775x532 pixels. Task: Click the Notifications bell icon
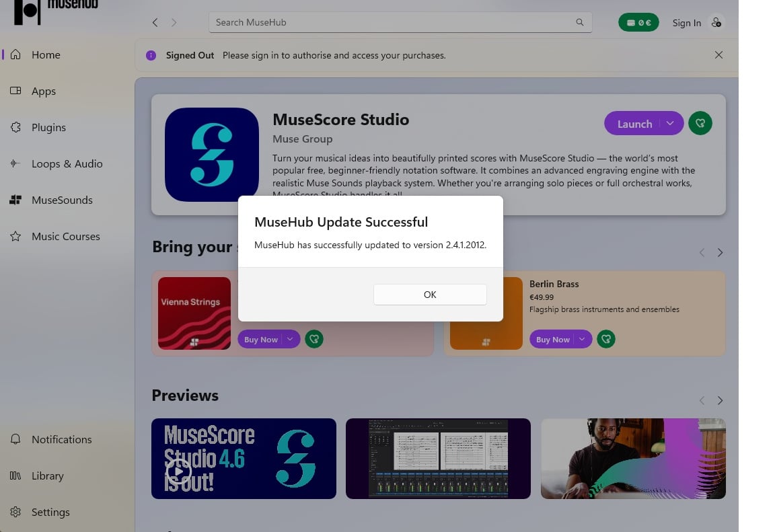click(x=15, y=439)
